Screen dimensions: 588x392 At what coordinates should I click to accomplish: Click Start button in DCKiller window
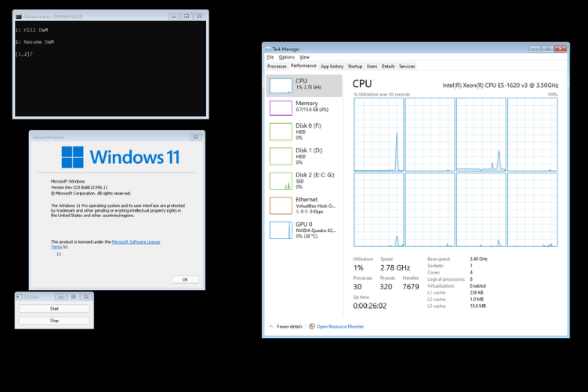coord(54,308)
